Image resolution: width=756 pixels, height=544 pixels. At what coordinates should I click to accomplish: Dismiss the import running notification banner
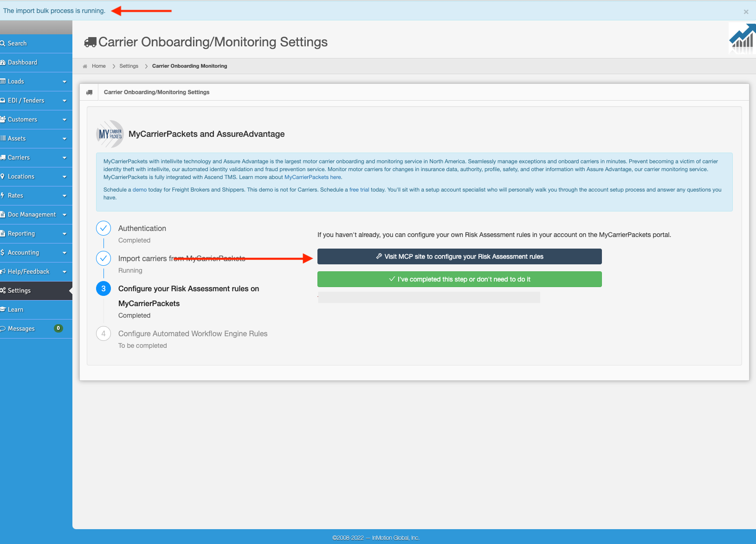point(746,12)
